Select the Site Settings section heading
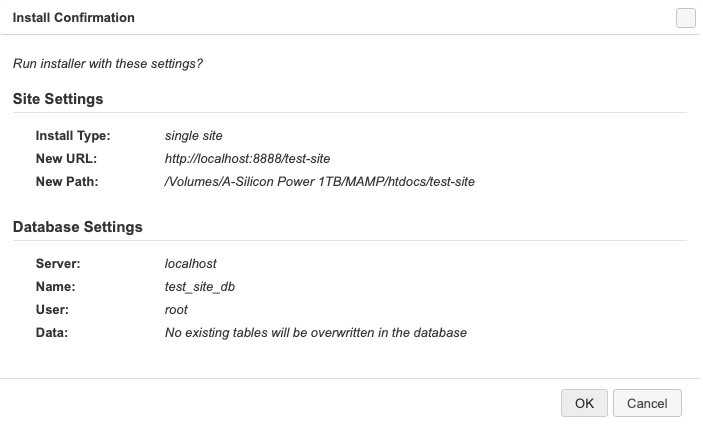 point(58,100)
